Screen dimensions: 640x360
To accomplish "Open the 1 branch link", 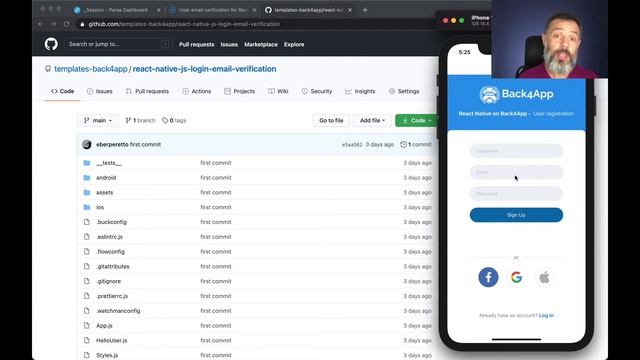I will point(140,120).
